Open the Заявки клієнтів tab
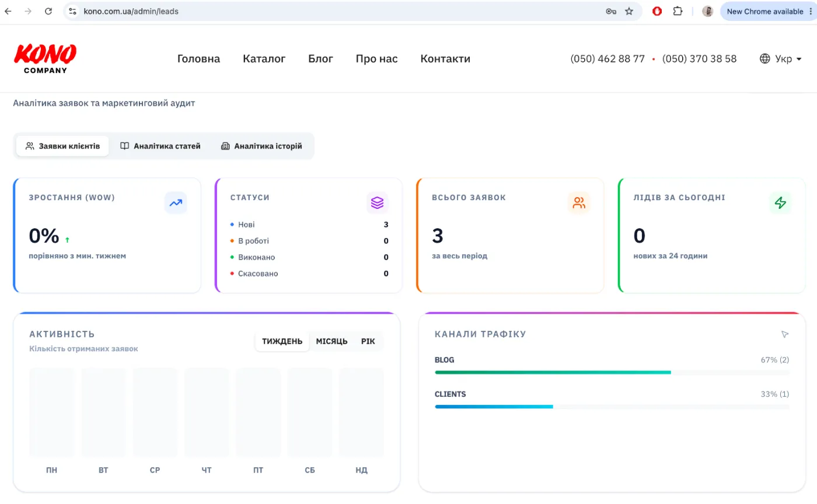Screen dimensions: 817x504 click(x=62, y=146)
